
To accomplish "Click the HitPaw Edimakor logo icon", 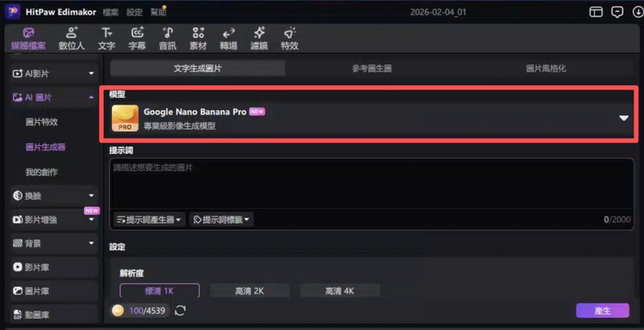I will click(x=12, y=12).
